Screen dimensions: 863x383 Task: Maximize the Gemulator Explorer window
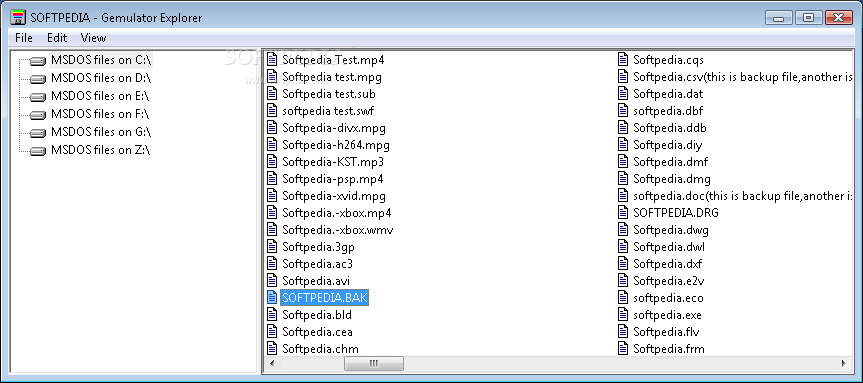809,18
